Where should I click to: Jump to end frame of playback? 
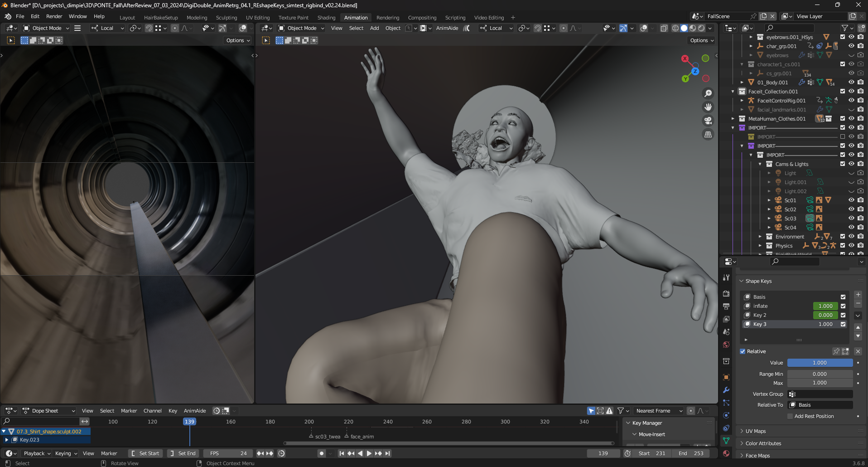tap(387, 453)
